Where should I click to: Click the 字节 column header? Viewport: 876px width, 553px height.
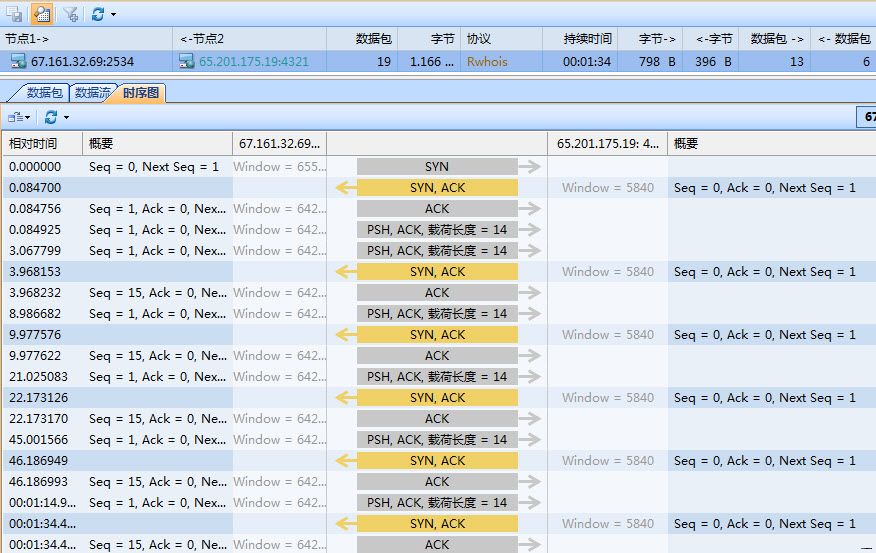(429, 39)
